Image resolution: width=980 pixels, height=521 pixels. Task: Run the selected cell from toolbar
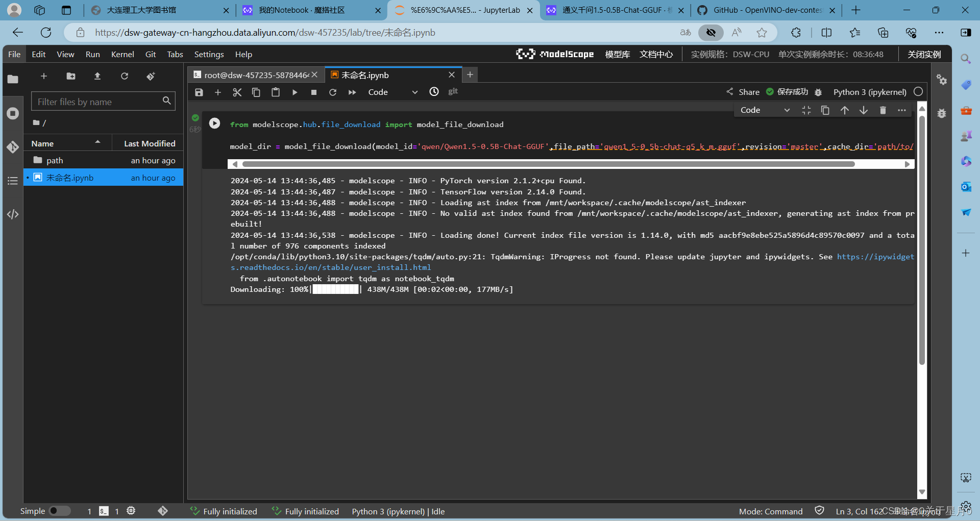click(x=295, y=92)
